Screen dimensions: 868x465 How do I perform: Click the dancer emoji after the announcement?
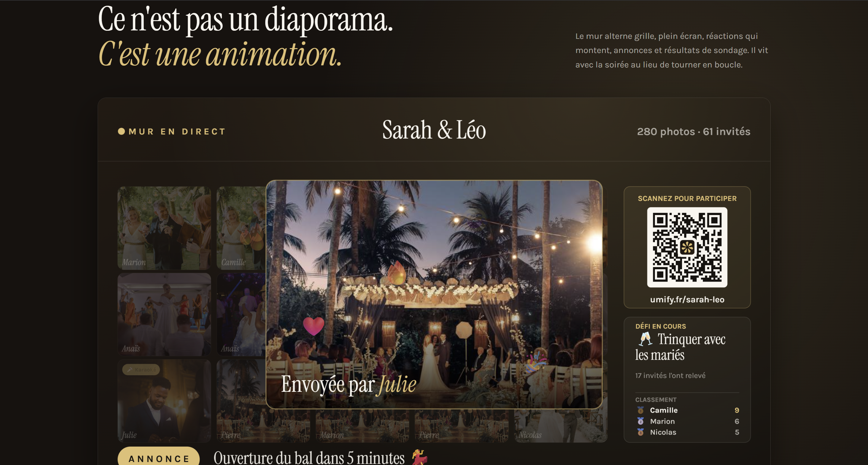pos(420,457)
